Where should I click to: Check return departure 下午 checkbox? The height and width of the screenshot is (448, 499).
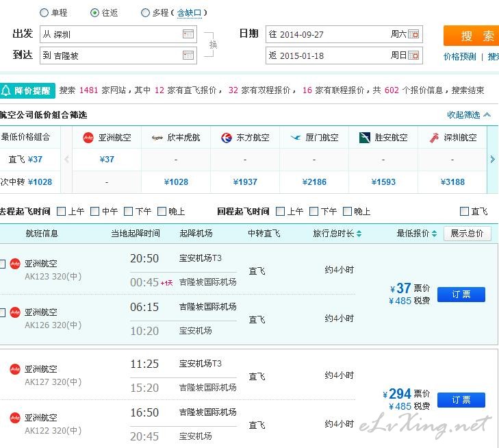(x=314, y=212)
